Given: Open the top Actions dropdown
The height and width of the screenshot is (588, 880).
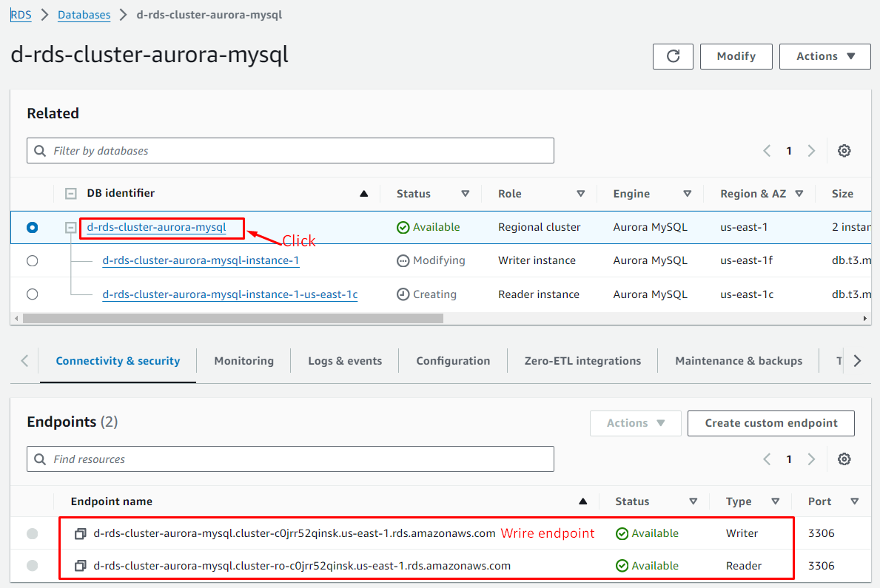Looking at the screenshot, I should coord(824,56).
